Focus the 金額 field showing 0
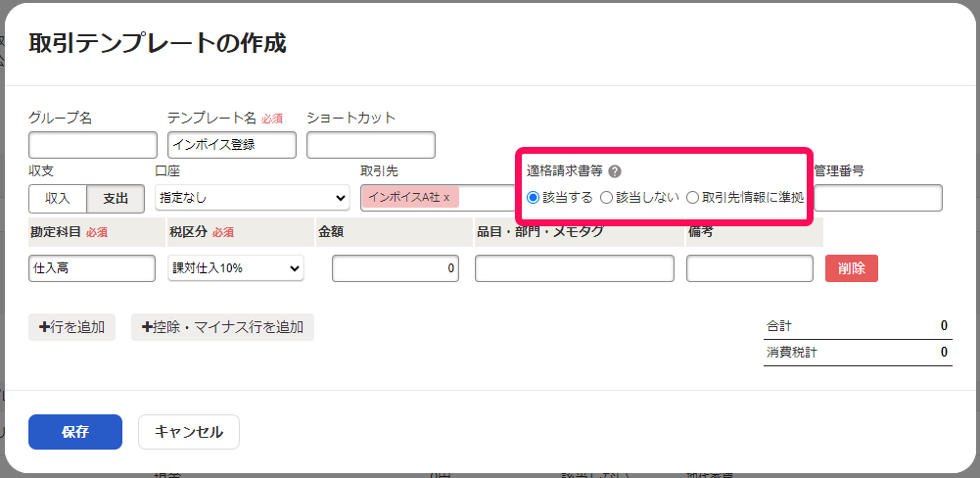The image size is (980, 478). [x=396, y=268]
